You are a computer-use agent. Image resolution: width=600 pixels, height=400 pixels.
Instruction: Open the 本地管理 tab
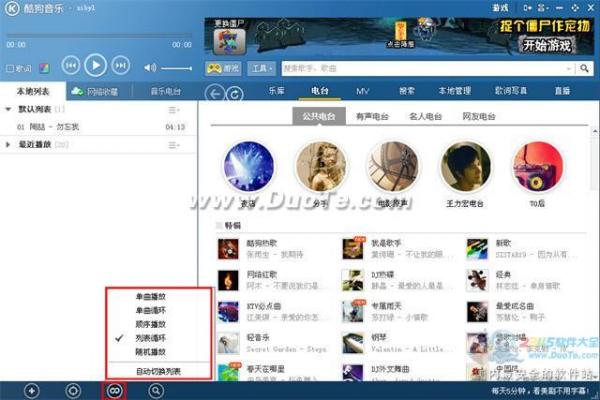click(x=455, y=91)
